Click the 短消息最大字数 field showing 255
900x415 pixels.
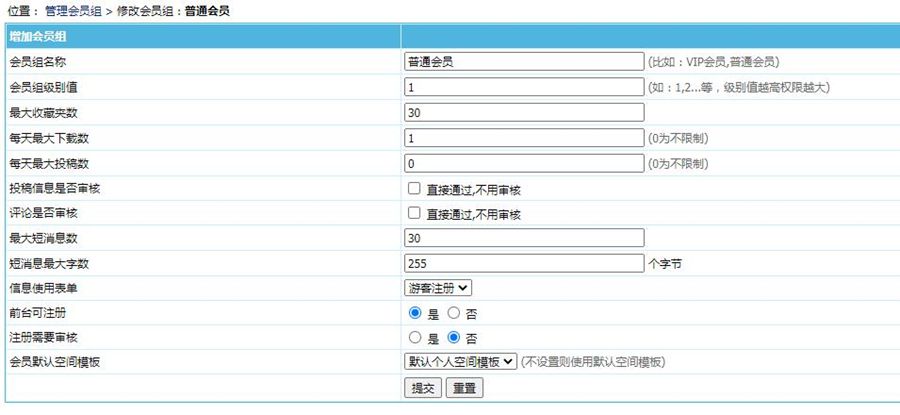click(x=524, y=263)
